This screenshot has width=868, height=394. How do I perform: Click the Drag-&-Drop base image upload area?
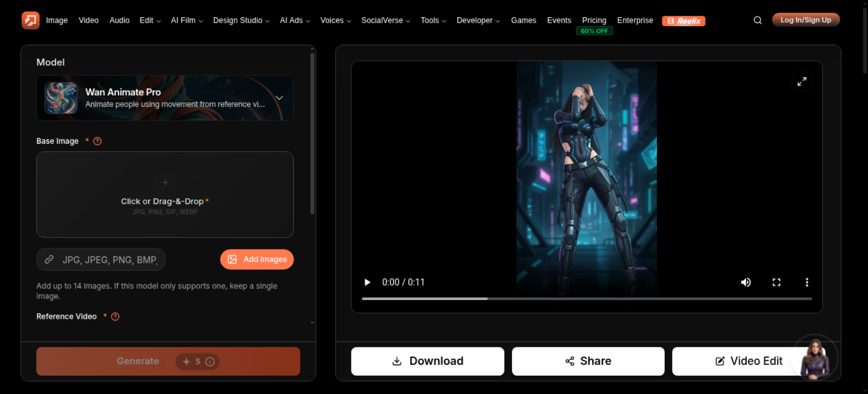coord(165,194)
